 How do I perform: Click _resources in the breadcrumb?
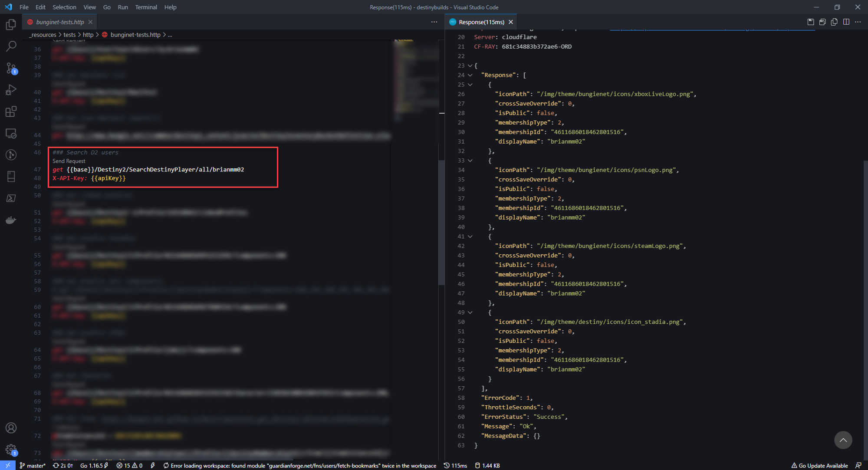point(43,35)
